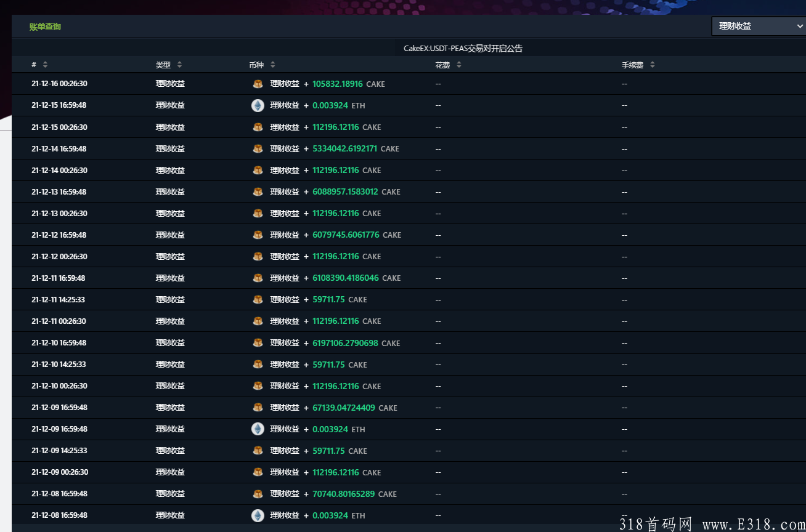806x532 pixels.
Task: Click the CAKE icon beside 5334042.6192171
Action: pos(258,148)
